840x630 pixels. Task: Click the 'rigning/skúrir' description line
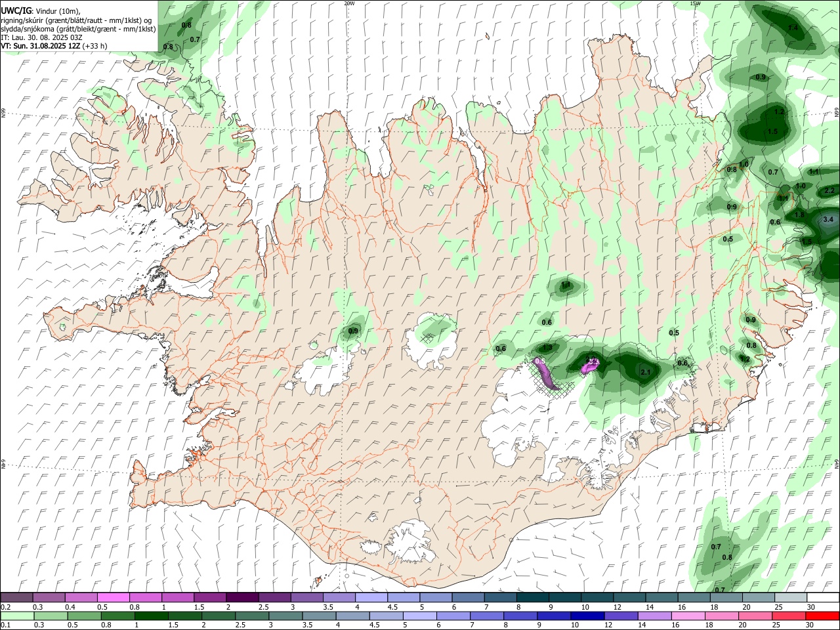77,20
